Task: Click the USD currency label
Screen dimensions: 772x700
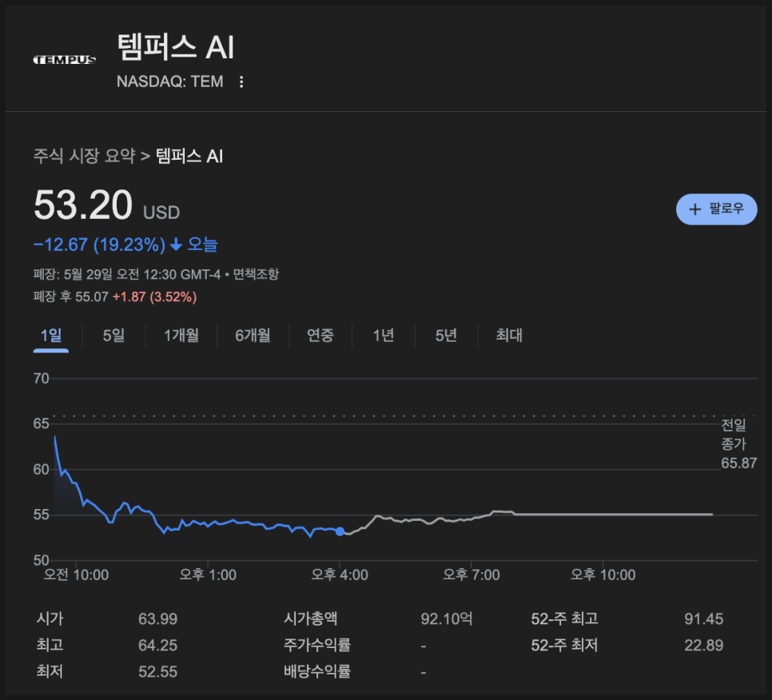Action: click(161, 213)
